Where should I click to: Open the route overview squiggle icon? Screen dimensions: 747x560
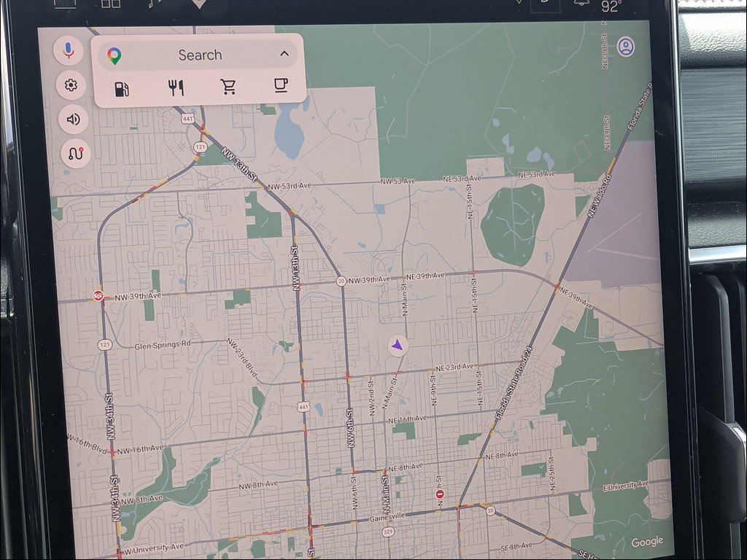(76, 153)
